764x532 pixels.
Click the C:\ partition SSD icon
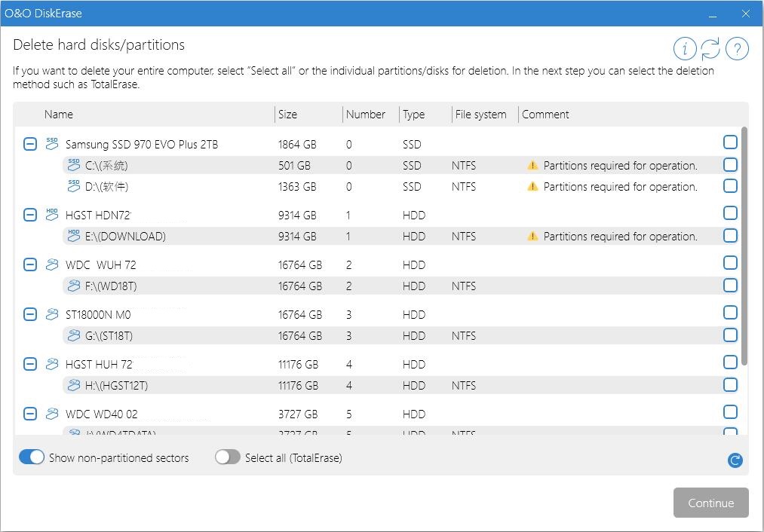pos(74,165)
